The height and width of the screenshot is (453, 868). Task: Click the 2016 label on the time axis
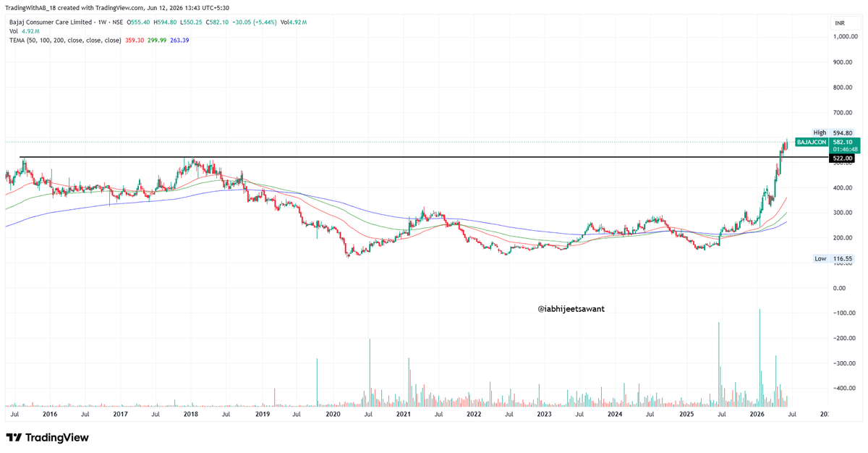pyautogui.click(x=50, y=415)
